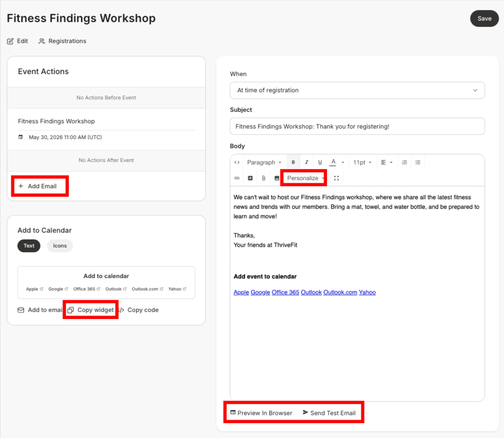Click the paper plane Send Test Email icon
The height and width of the screenshot is (438, 504).
[306, 412]
